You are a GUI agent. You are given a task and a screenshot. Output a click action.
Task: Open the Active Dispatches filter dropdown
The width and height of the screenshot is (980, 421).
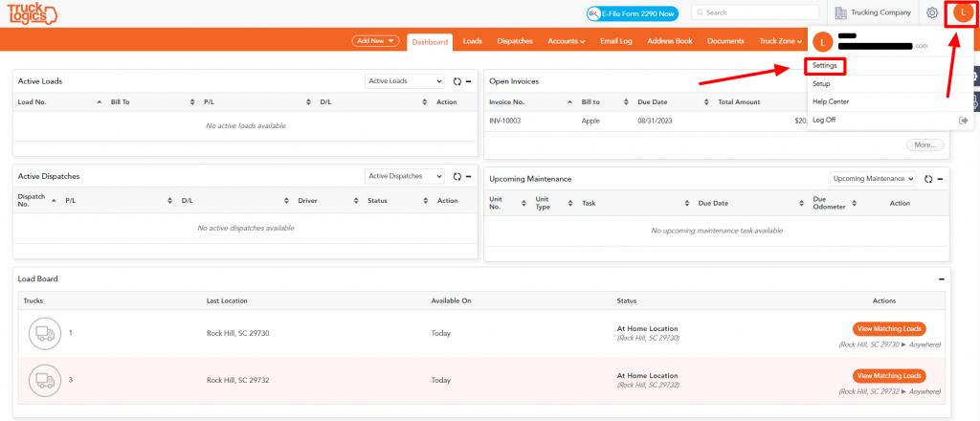[405, 176]
